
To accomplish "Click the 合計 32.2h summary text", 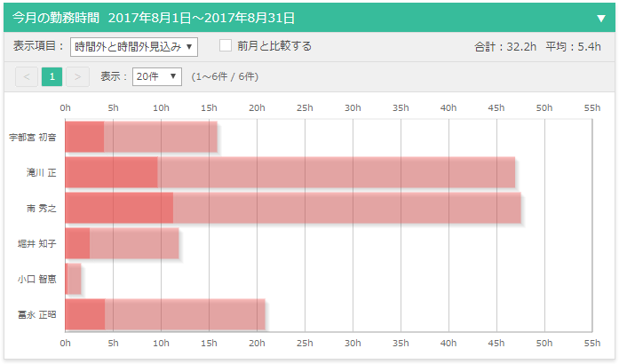I will (505, 46).
